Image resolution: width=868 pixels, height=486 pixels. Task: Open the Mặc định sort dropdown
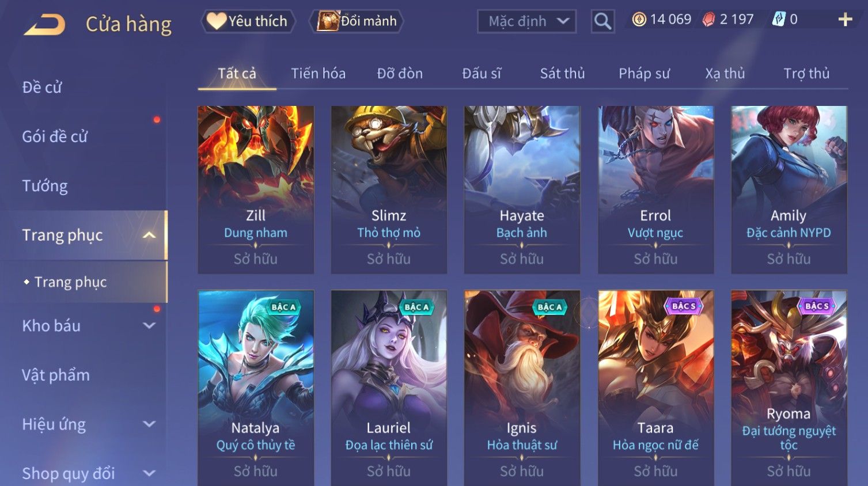(x=526, y=21)
